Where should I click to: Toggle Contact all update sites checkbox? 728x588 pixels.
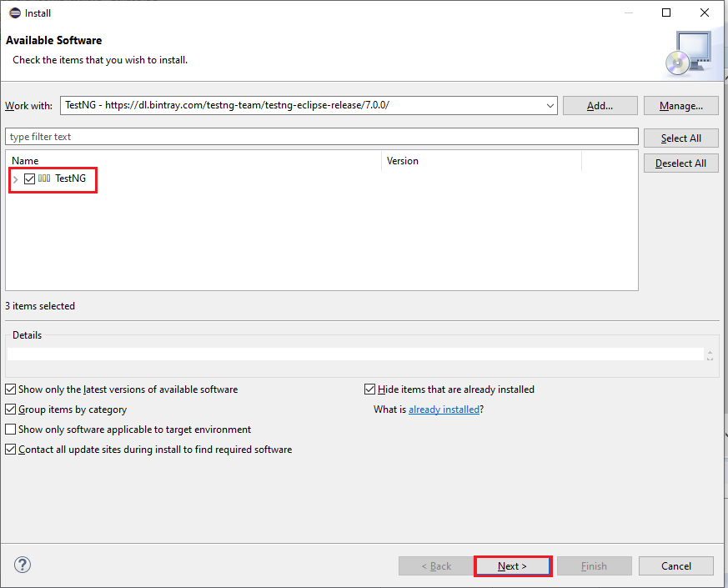(11, 449)
